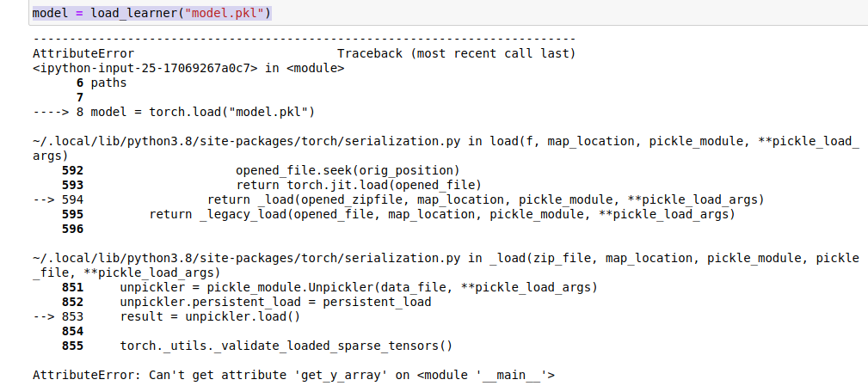
Task: Click line 852 persistent_load assignment
Action: (275, 302)
